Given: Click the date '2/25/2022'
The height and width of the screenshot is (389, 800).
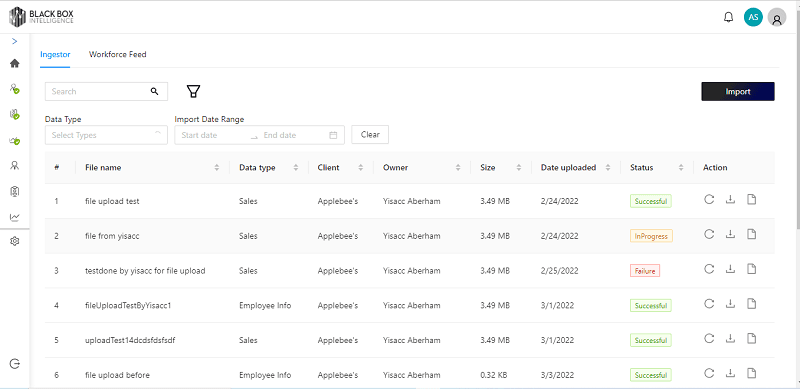Looking at the screenshot, I should (559, 271).
